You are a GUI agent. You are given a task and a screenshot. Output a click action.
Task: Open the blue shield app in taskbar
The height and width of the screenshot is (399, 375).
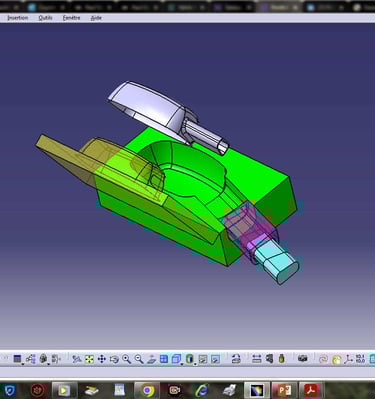point(10,390)
